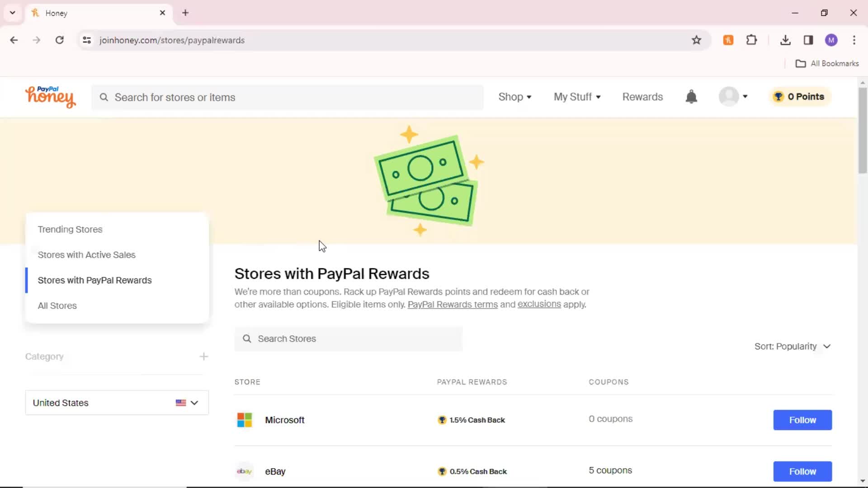The image size is (868, 488).
Task: Click the browser extensions icon
Action: (752, 40)
